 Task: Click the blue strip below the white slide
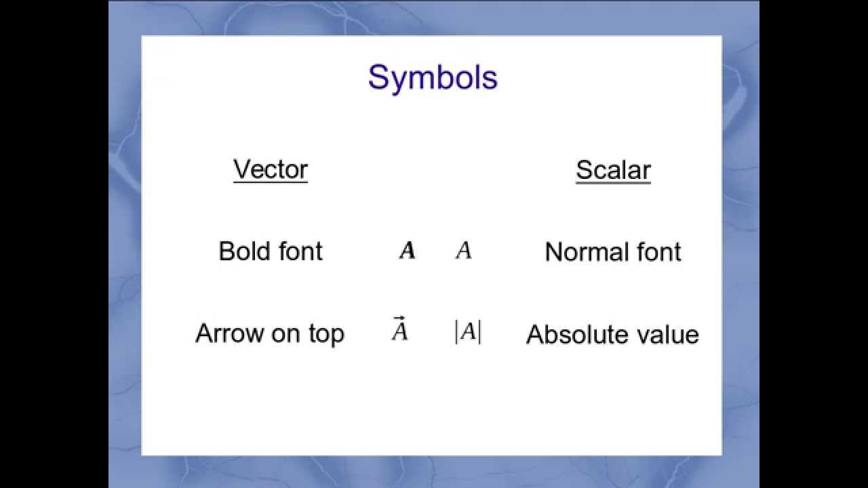[x=434, y=472]
